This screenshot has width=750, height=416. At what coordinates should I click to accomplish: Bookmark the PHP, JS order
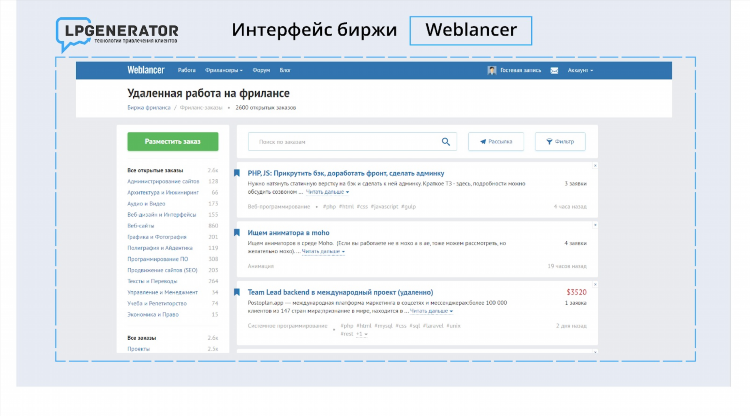(x=237, y=173)
